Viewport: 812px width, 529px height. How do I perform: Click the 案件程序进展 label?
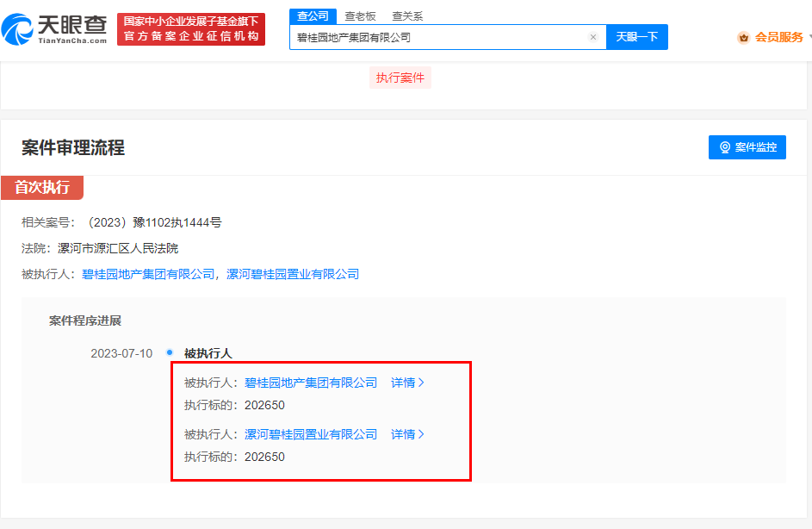(x=85, y=321)
